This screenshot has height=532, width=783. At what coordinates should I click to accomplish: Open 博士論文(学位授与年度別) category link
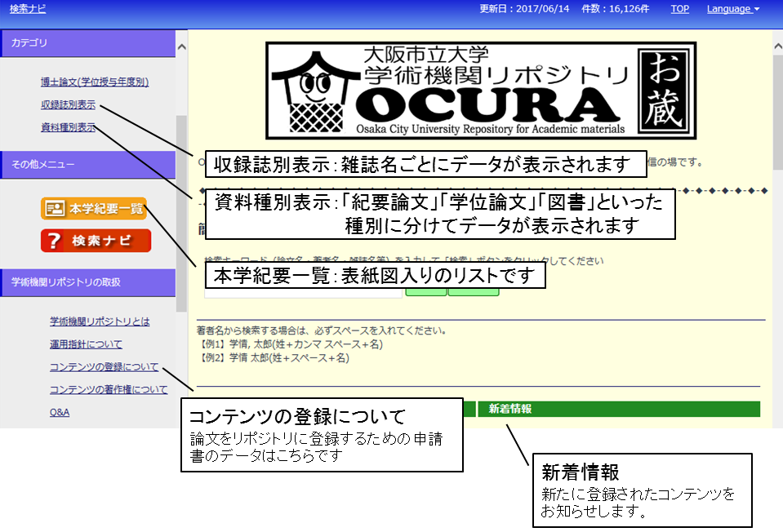(x=95, y=82)
